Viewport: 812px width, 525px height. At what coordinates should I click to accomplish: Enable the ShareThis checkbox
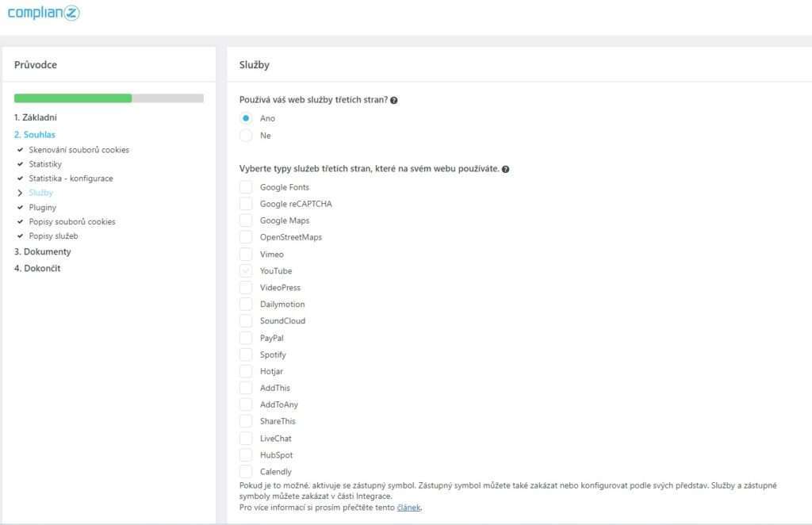click(246, 421)
